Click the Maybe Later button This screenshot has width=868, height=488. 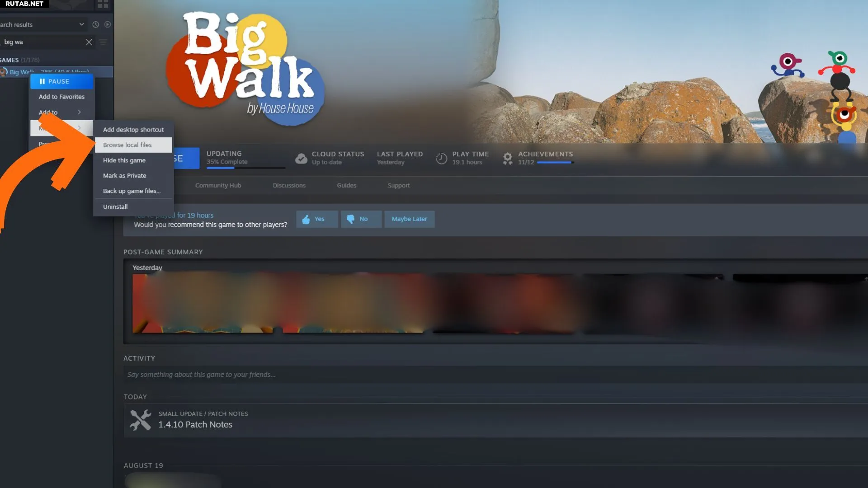click(x=409, y=219)
